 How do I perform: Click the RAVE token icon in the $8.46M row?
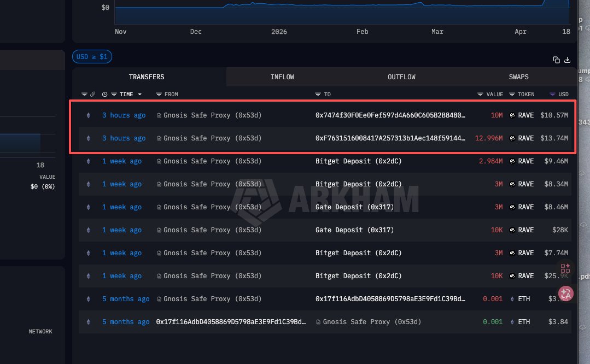click(x=512, y=207)
